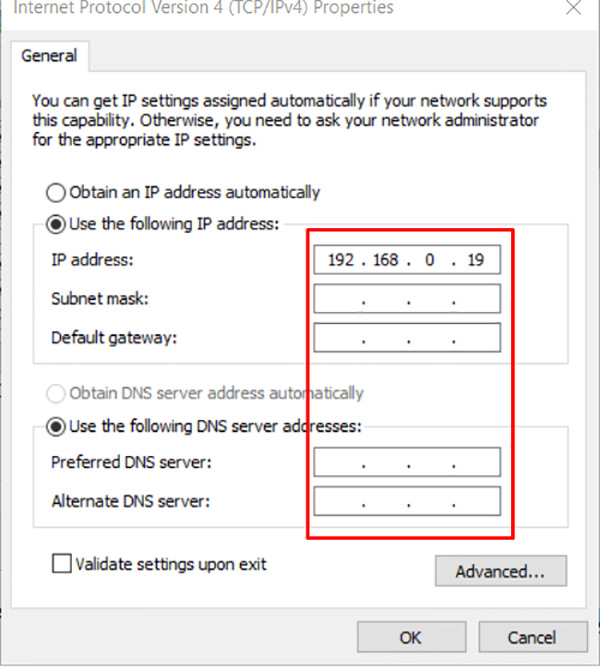Click the Cancel button
Image resolution: width=600 pixels, height=667 pixels.
pos(531,637)
